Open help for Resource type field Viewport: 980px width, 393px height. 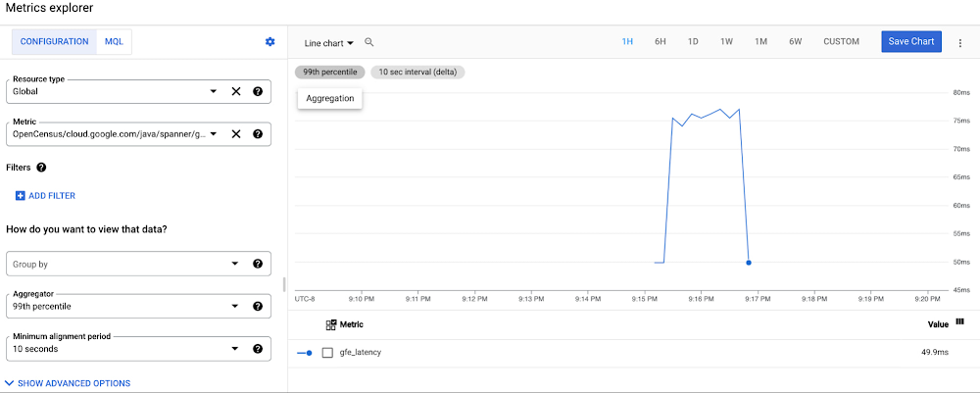pos(258,91)
